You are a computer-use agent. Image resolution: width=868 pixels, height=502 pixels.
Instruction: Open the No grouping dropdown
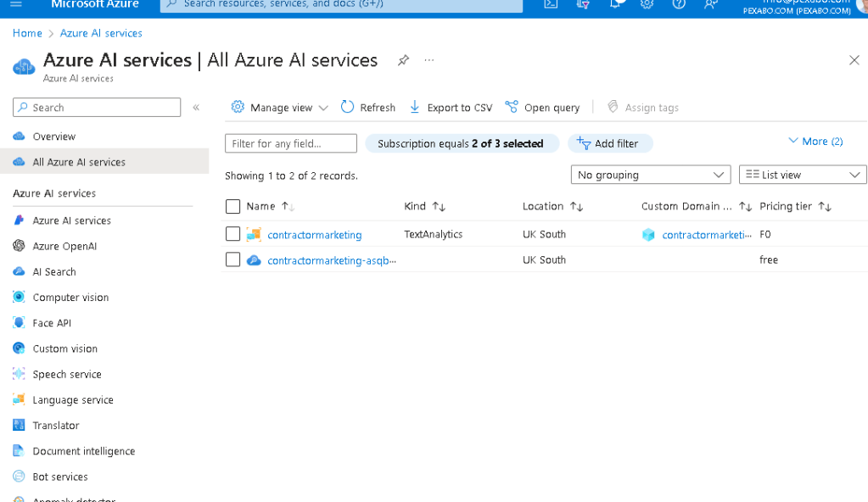(x=651, y=175)
